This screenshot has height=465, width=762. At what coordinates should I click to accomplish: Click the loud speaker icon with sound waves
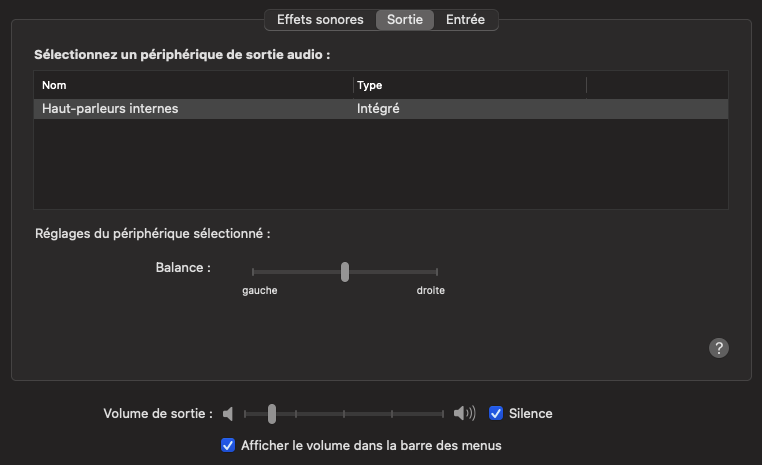pyautogui.click(x=464, y=414)
